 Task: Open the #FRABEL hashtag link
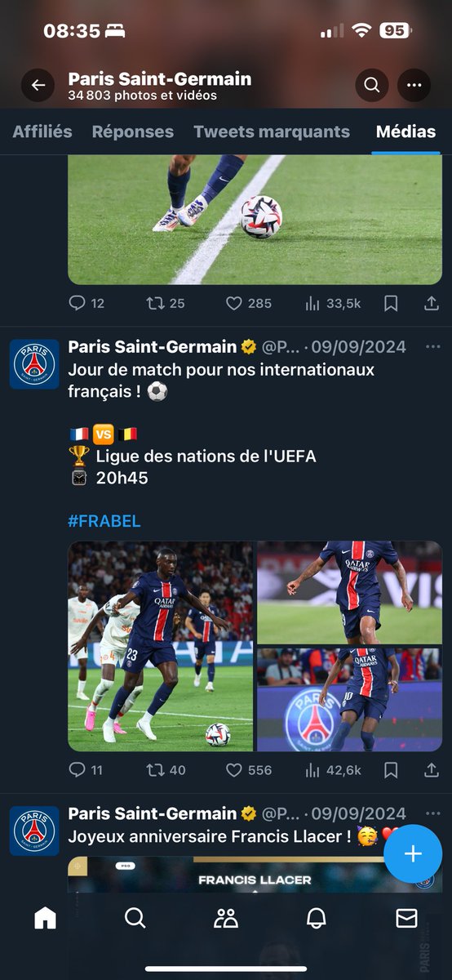point(104,521)
